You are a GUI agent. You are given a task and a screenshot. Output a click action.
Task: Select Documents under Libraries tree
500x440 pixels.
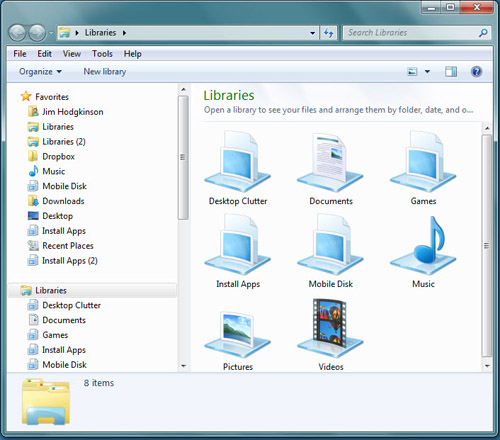pos(57,320)
